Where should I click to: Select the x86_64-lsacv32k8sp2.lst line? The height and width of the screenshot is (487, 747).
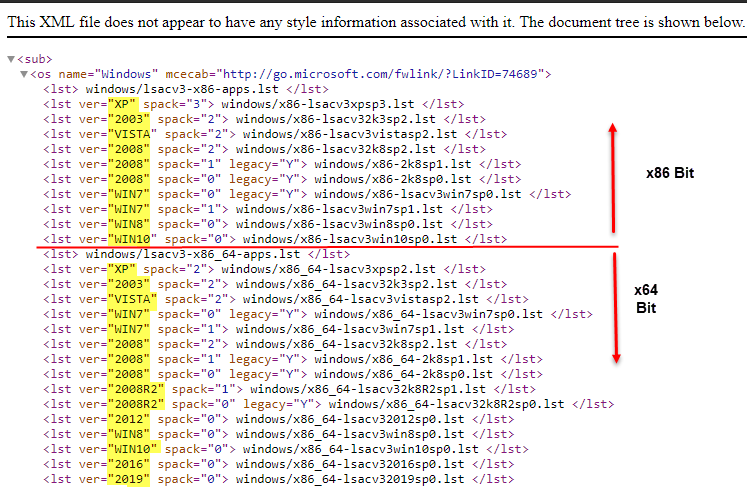[x=275, y=344]
